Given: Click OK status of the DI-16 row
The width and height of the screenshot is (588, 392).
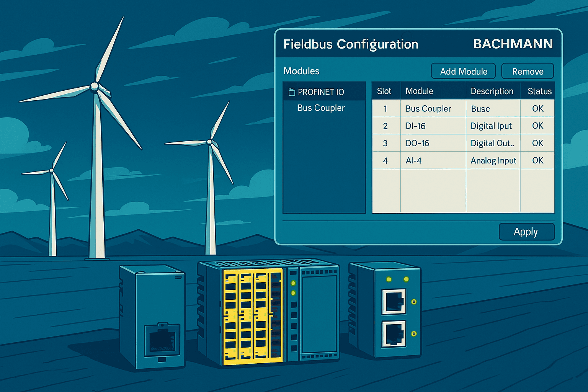Looking at the screenshot, I should 537,126.
